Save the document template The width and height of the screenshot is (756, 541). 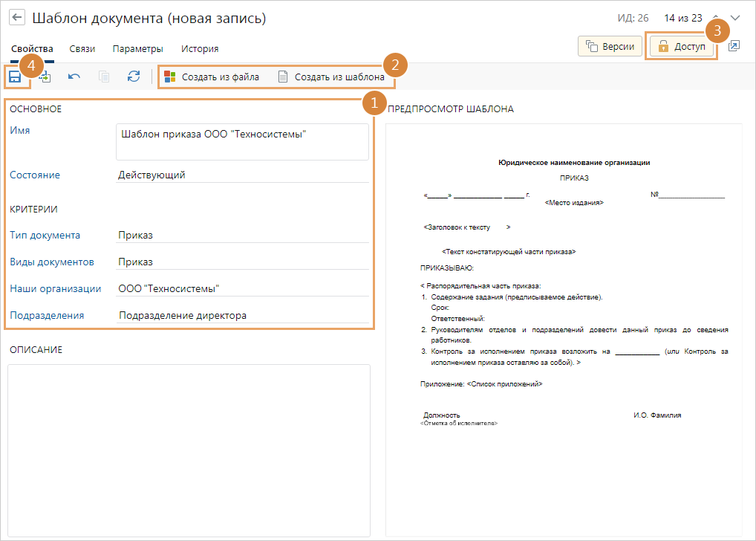[x=14, y=77]
